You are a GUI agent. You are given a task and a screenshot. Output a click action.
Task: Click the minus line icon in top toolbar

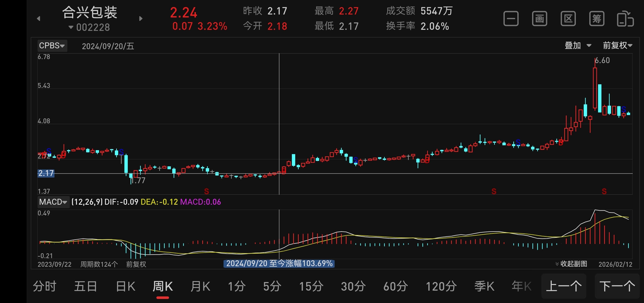pyautogui.click(x=511, y=19)
